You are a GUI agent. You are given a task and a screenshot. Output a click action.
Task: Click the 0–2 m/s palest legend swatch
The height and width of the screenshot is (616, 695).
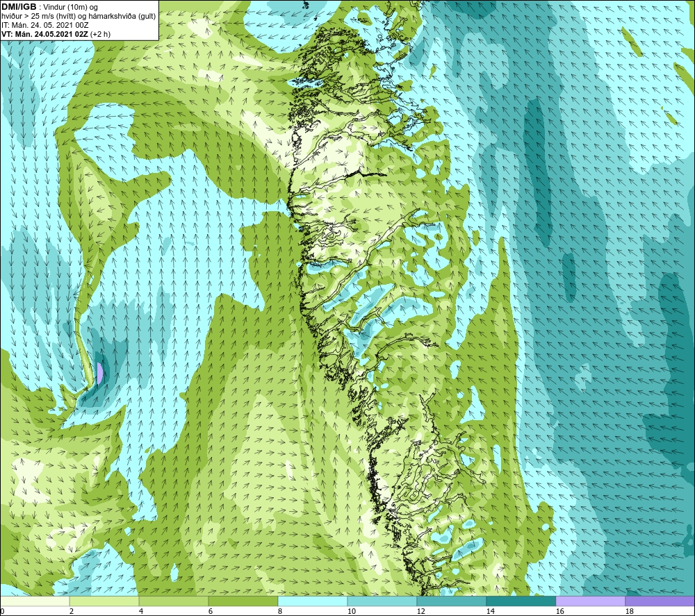click(35, 601)
